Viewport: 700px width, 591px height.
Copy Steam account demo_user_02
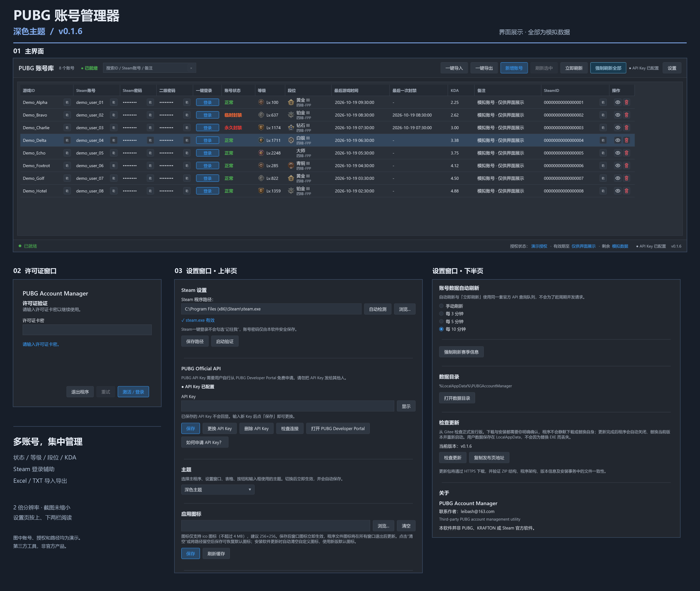[x=114, y=115]
